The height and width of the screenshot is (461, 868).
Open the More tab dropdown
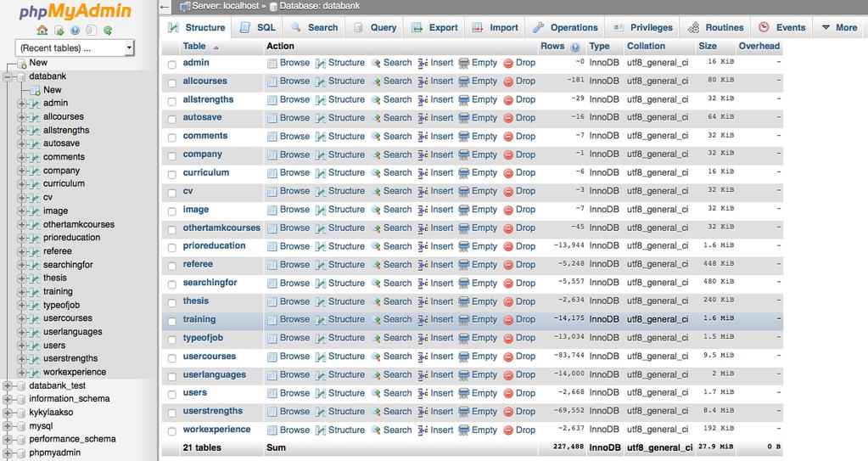[839, 28]
